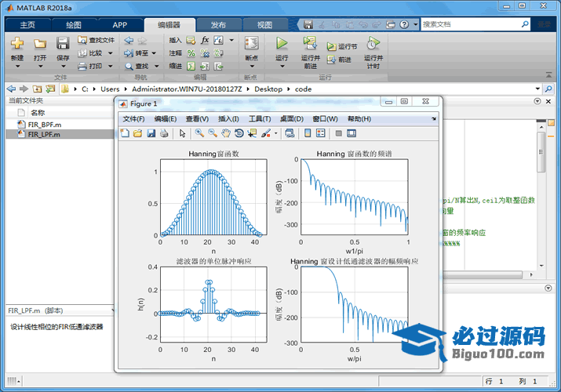Image resolution: width=561 pixels, height=392 pixels.
Task: Click the insert function fx icon
Action: pyautogui.click(x=205, y=40)
